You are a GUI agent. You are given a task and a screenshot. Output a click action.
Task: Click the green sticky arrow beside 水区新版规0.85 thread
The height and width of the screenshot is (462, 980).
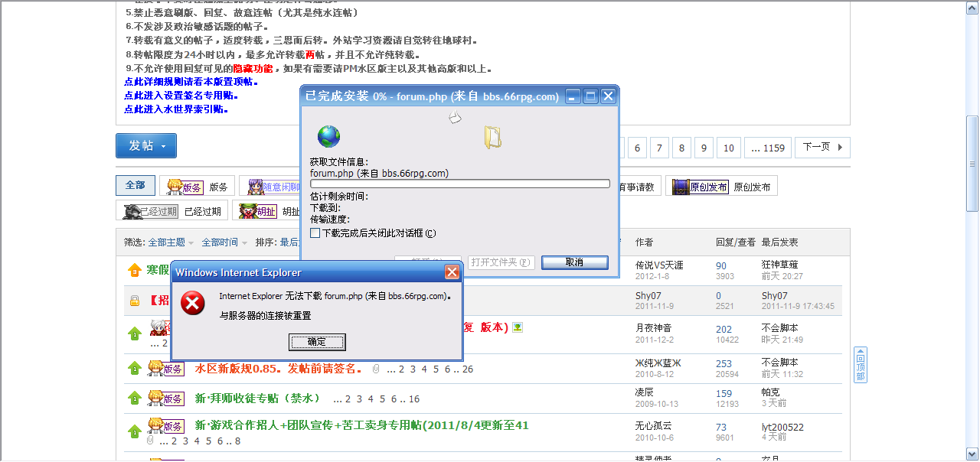[135, 369]
